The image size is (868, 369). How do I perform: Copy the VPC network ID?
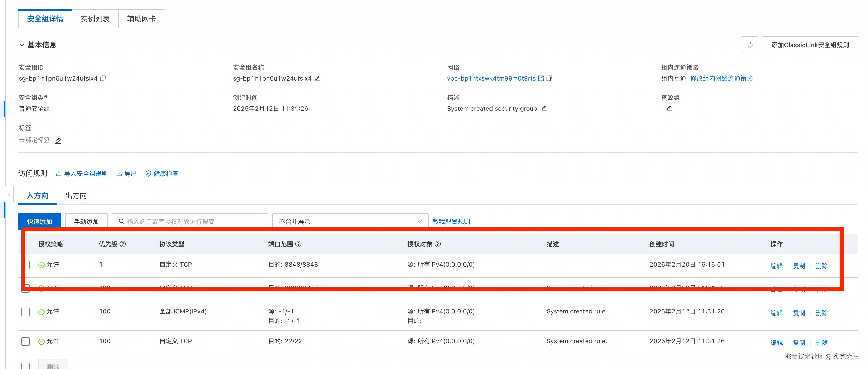(x=549, y=78)
